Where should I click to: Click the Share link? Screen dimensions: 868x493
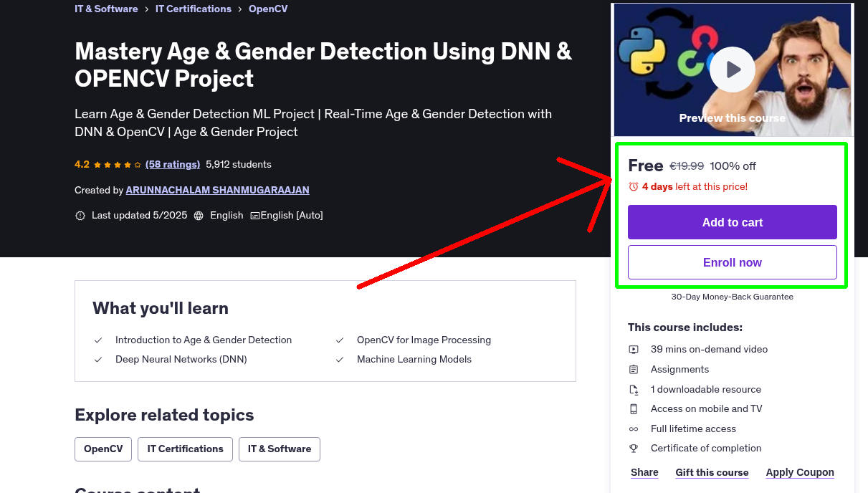644,472
